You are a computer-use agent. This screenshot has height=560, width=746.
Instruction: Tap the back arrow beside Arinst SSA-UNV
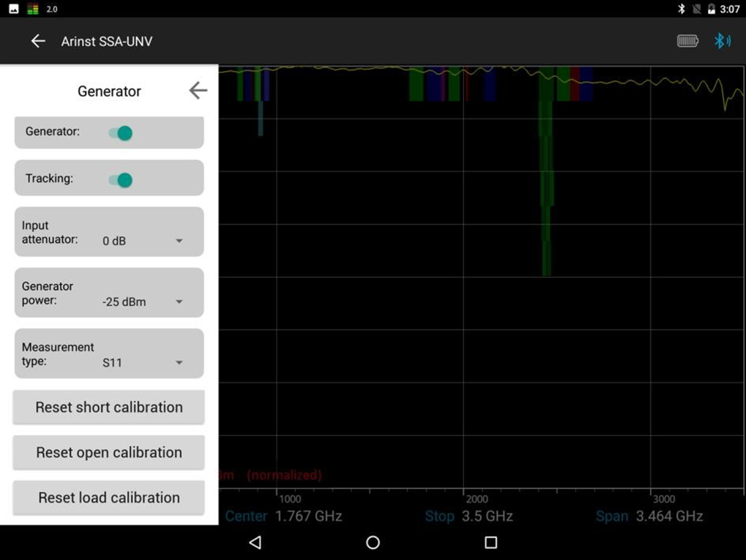tap(38, 41)
